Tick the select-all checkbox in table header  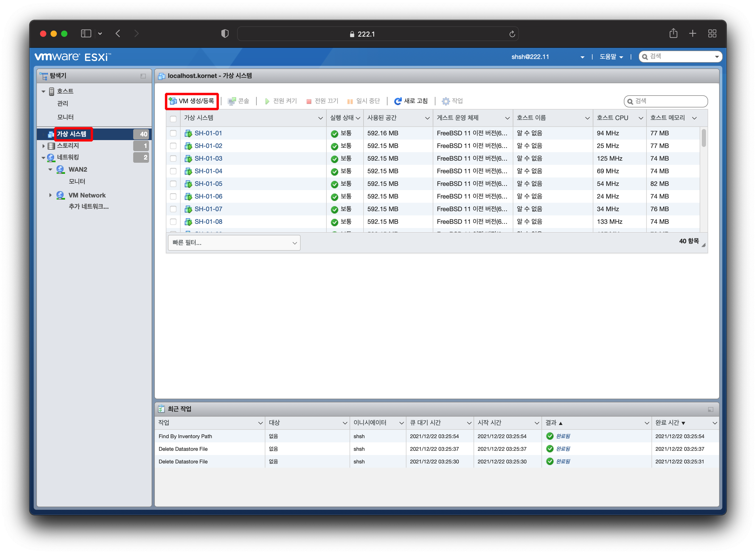pos(173,119)
